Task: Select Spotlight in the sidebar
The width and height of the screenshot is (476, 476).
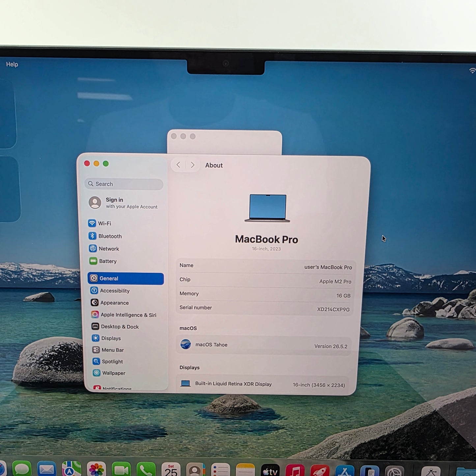Action: [x=108, y=361]
